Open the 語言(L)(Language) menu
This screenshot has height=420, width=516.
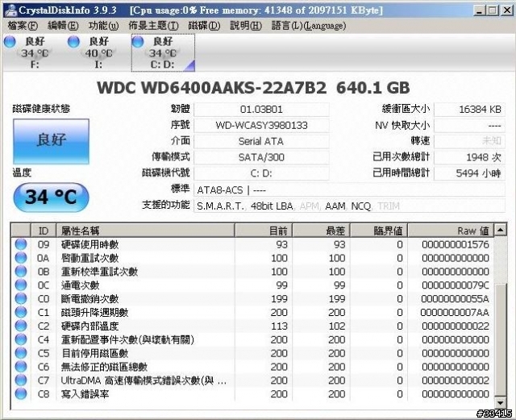309,25
